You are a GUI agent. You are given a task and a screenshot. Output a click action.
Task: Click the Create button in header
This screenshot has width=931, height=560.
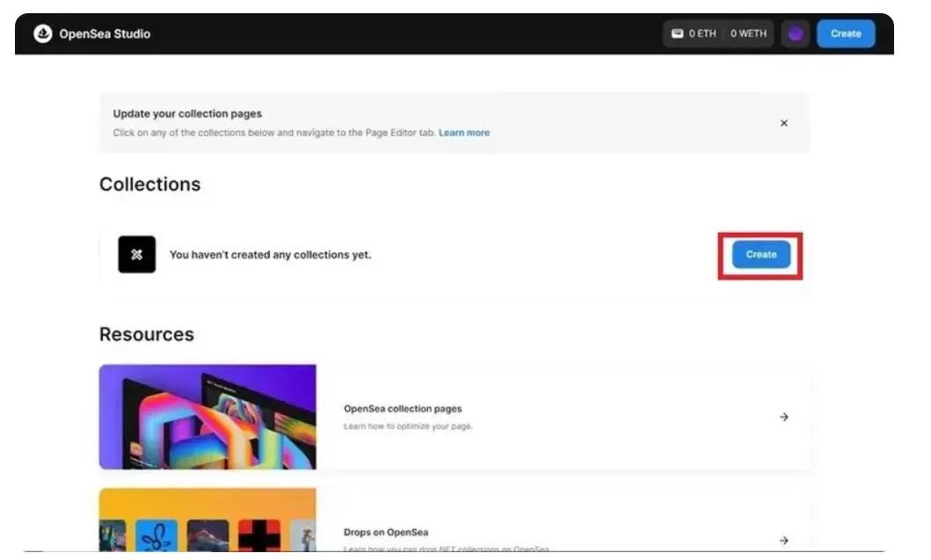coord(846,34)
